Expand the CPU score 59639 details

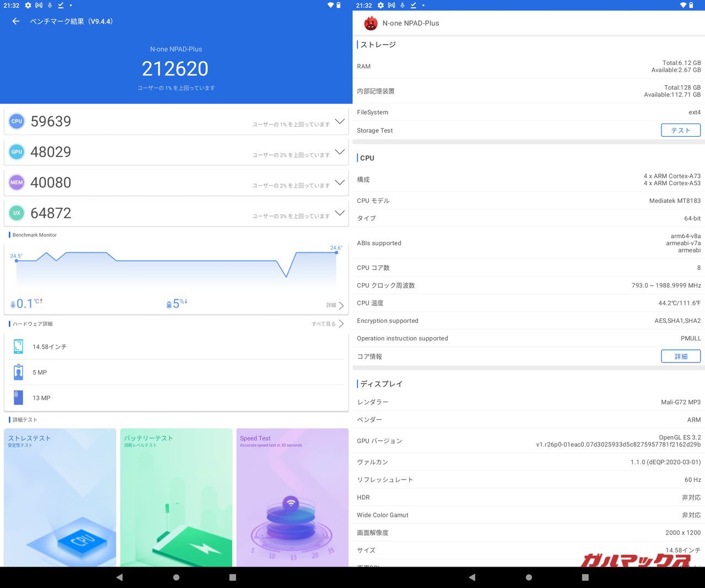point(340,121)
